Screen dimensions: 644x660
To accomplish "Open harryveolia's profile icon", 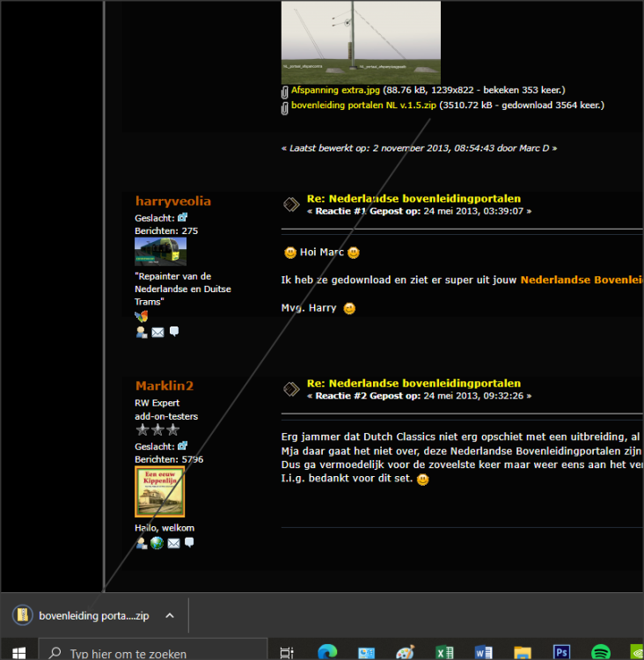I will coord(141,332).
